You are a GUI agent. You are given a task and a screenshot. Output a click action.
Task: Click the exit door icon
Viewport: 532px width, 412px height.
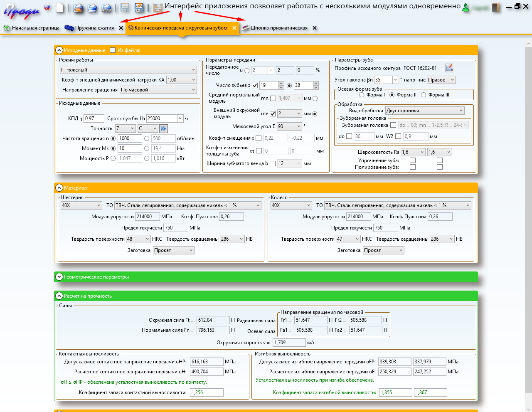click(x=496, y=7)
